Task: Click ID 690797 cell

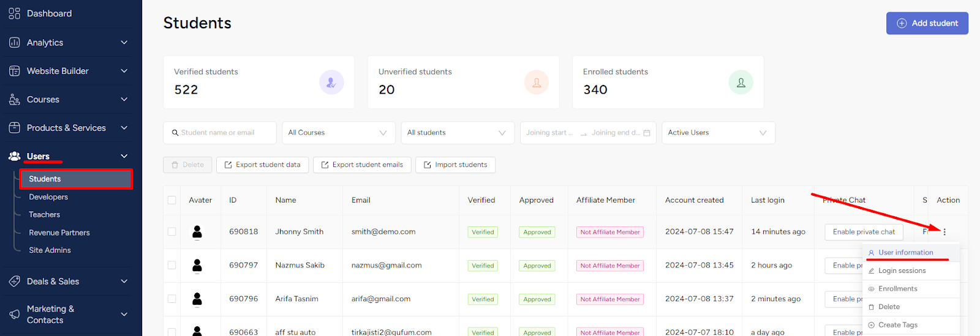Action: (x=244, y=266)
